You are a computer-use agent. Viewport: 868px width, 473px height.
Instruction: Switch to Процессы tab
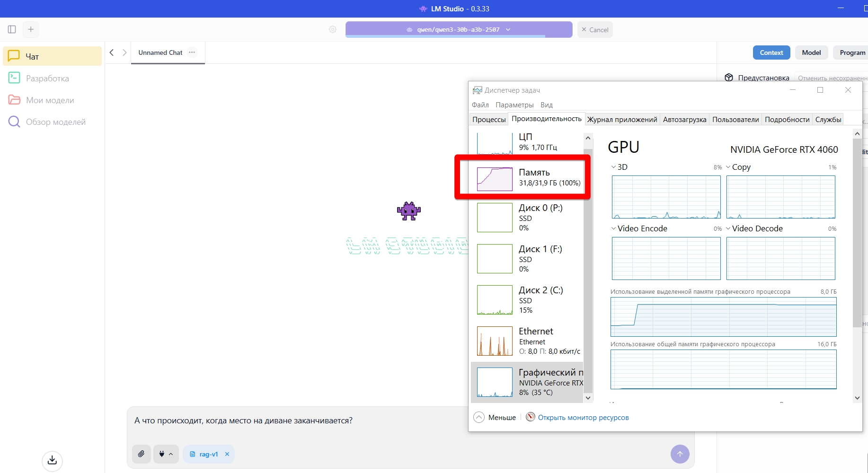(489, 119)
